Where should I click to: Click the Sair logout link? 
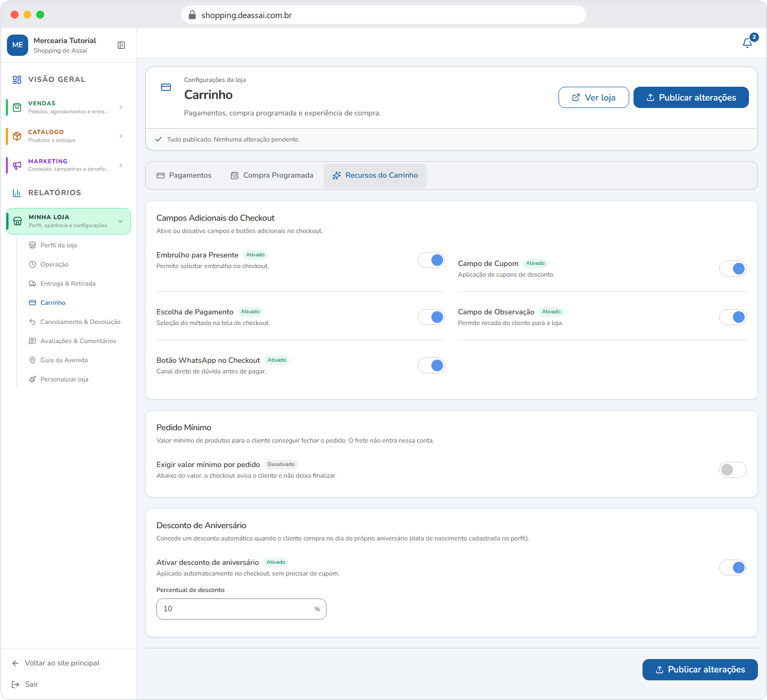pos(25,685)
